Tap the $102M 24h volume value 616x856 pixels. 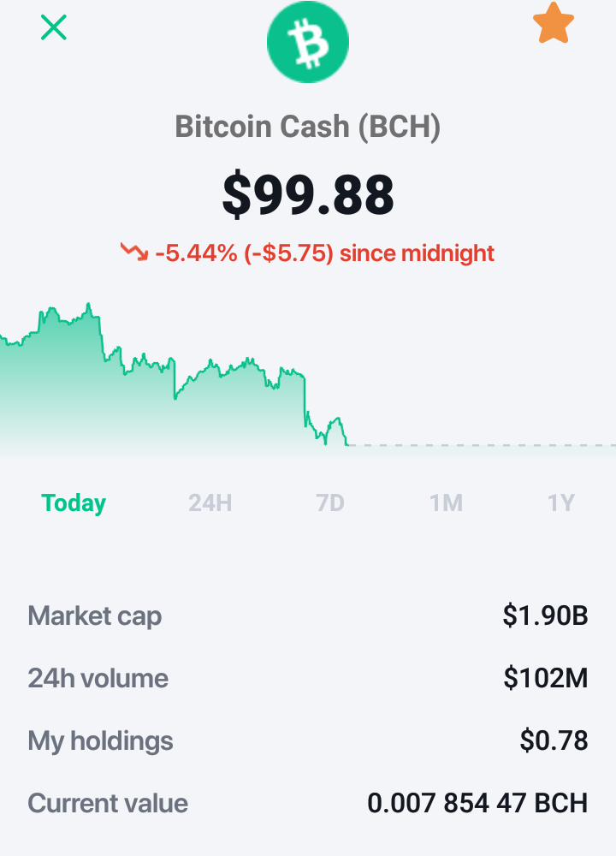pos(546,678)
